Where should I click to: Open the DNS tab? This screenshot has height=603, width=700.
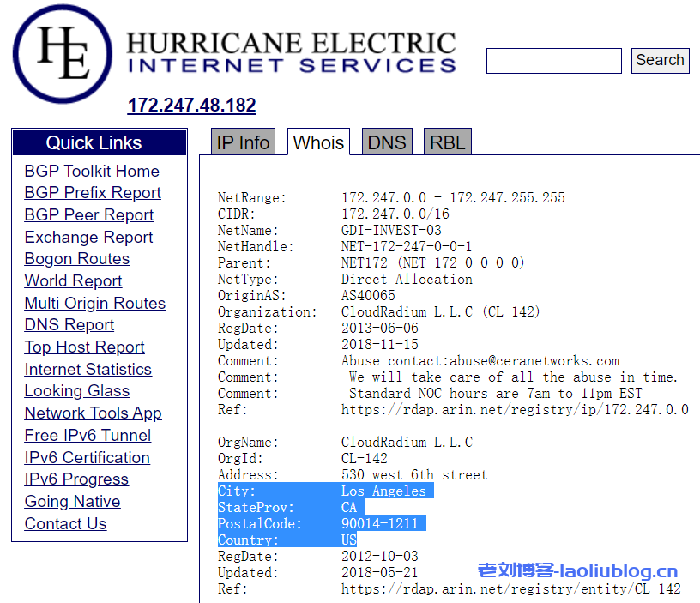coord(386,142)
